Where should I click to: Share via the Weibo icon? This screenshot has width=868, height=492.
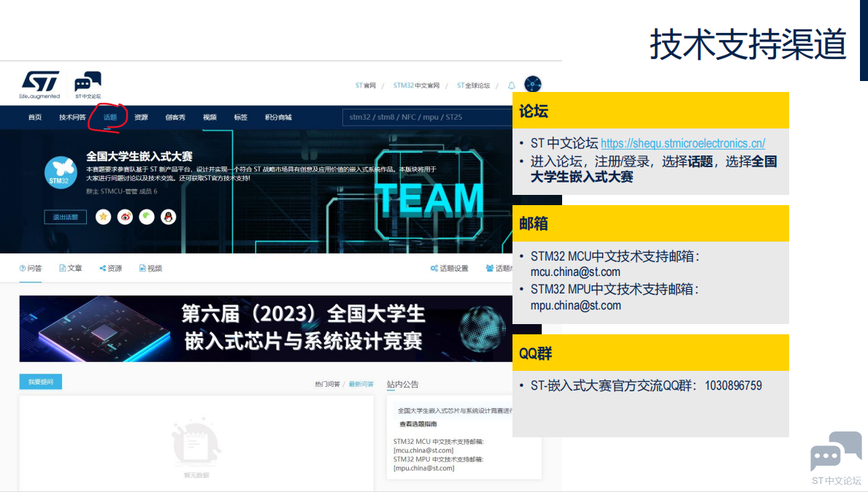tap(125, 217)
